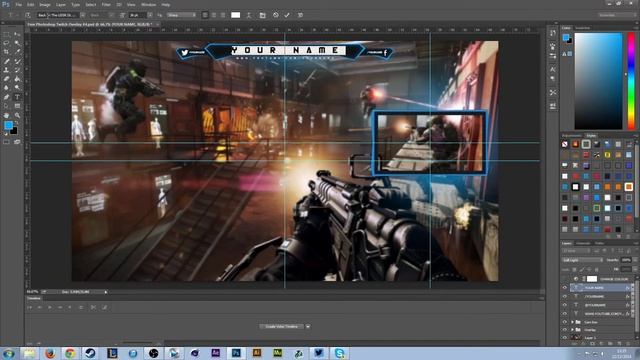Expand the Overlay layer group

[x=572, y=330]
